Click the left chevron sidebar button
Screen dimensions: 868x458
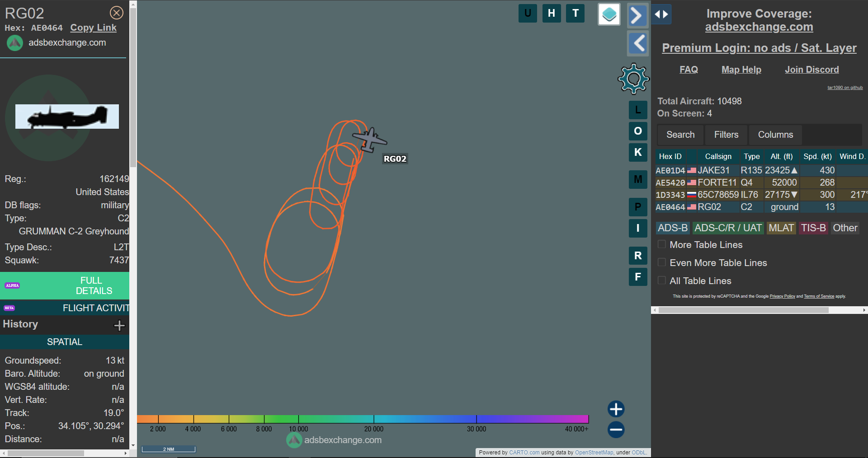tap(638, 43)
